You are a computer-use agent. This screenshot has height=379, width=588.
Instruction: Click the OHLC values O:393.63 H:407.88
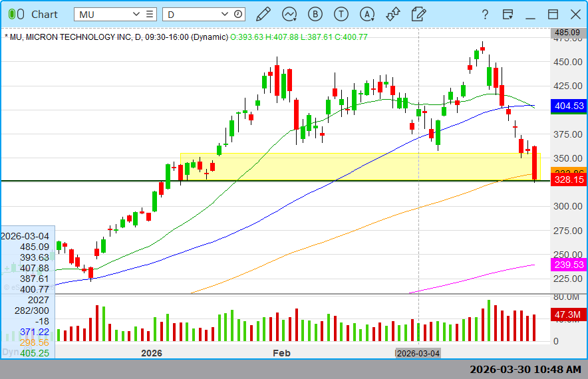coord(264,37)
